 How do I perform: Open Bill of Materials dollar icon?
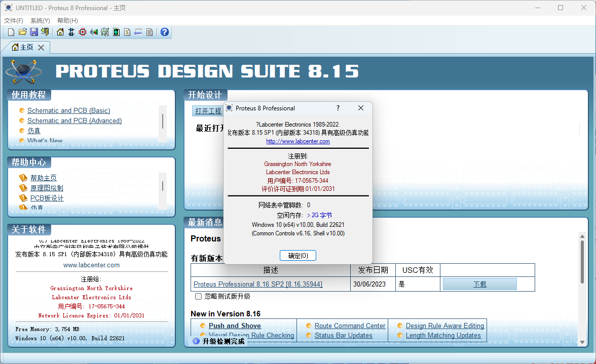tap(127, 32)
